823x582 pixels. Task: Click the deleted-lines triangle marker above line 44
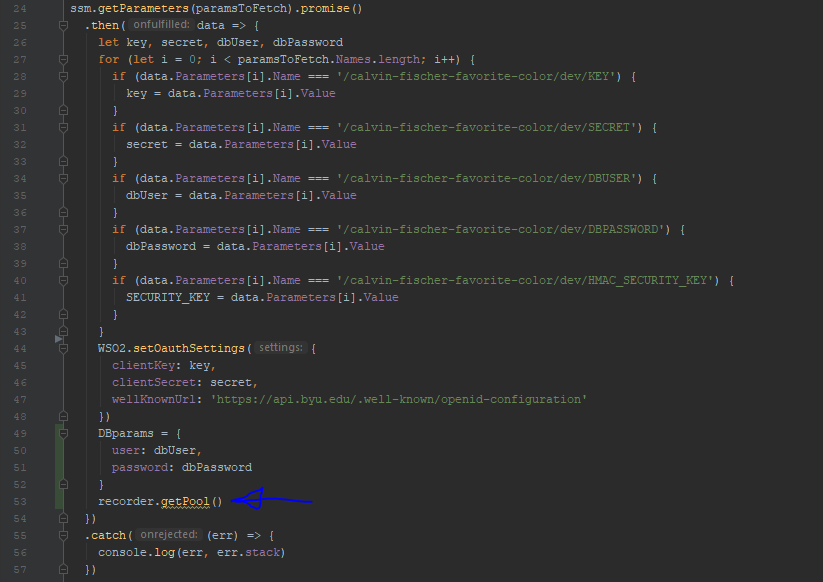click(x=58, y=339)
